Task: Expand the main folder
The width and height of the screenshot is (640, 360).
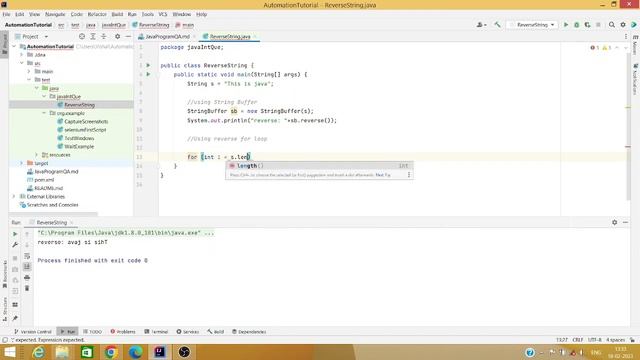Action: (x=29, y=71)
